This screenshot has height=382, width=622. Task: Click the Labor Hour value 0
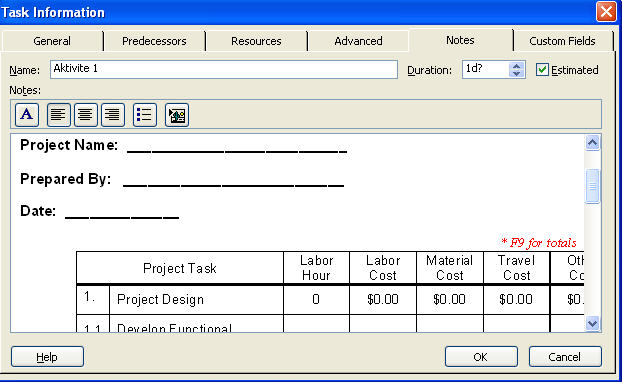[x=316, y=299]
